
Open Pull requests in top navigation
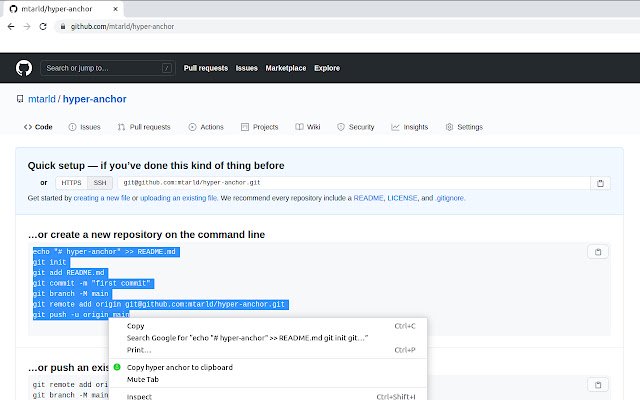(x=206, y=68)
